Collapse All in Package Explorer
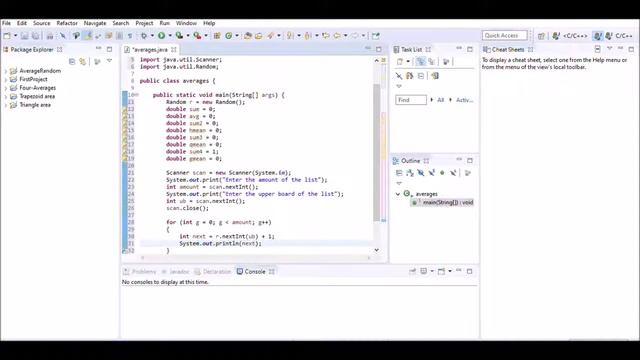 pyautogui.click(x=72, y=61)
